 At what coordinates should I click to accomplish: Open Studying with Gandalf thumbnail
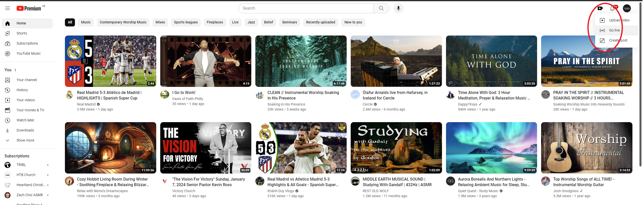tap(396, 148)
